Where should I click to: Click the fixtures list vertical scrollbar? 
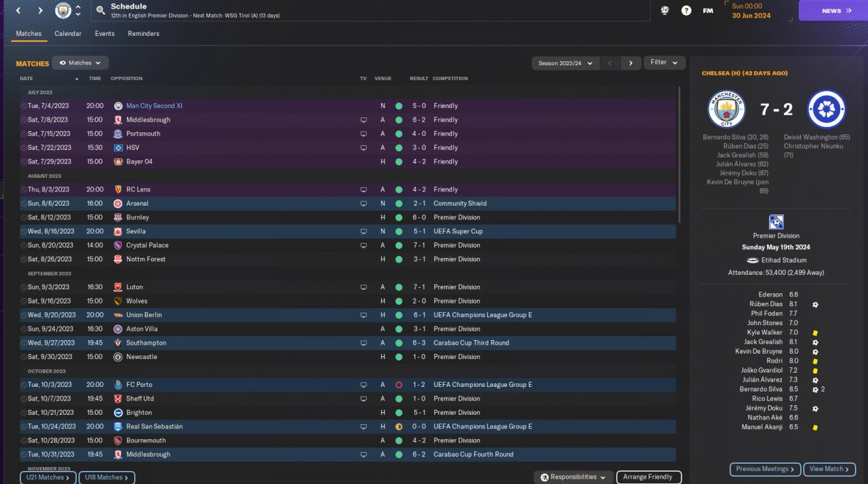pyautogui.click(x=679, y=155)
